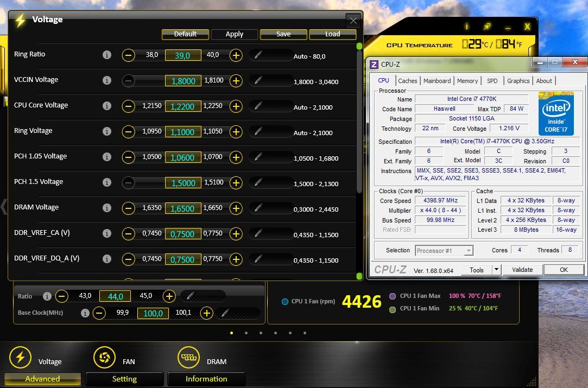
Task: Click Validate in CPU-Z
Action: click(x=522, y=270)
